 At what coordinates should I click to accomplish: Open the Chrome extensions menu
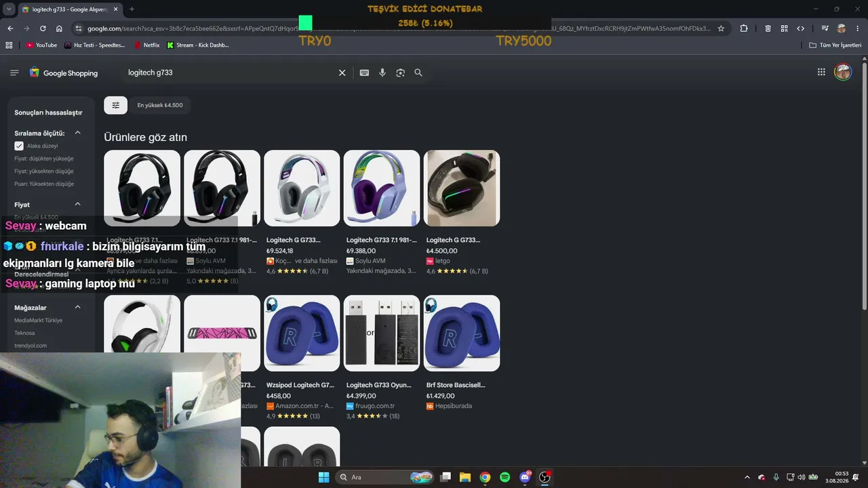tap(744, 28)
